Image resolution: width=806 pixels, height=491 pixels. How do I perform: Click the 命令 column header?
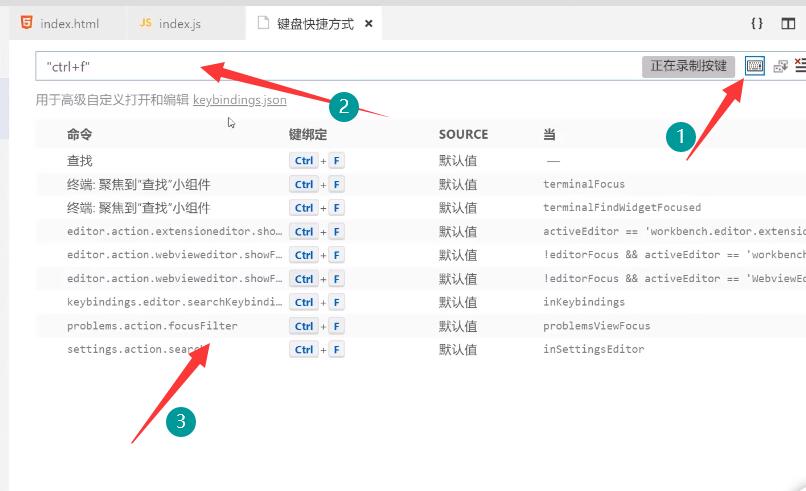[80, 135]
